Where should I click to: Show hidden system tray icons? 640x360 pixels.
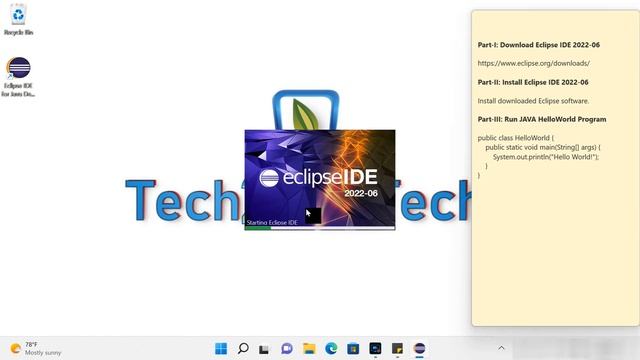pyautogui.click(x=501, y=348)
